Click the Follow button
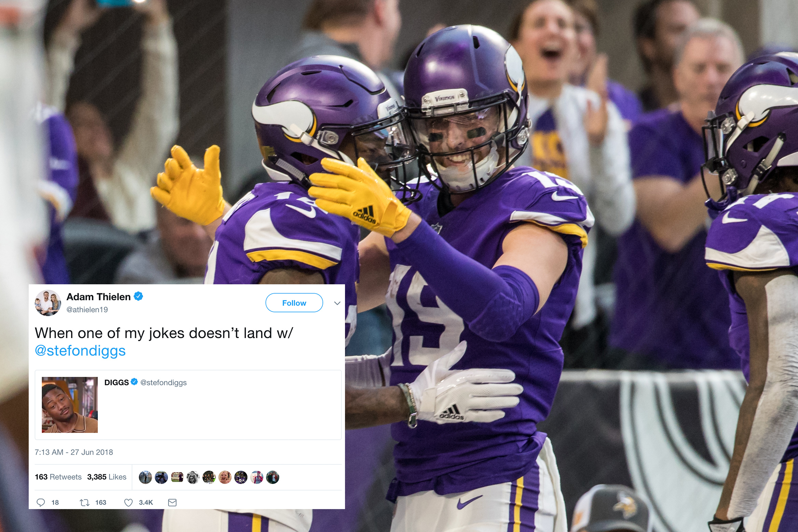The image size is (798, 532). [x=294, y=303]
